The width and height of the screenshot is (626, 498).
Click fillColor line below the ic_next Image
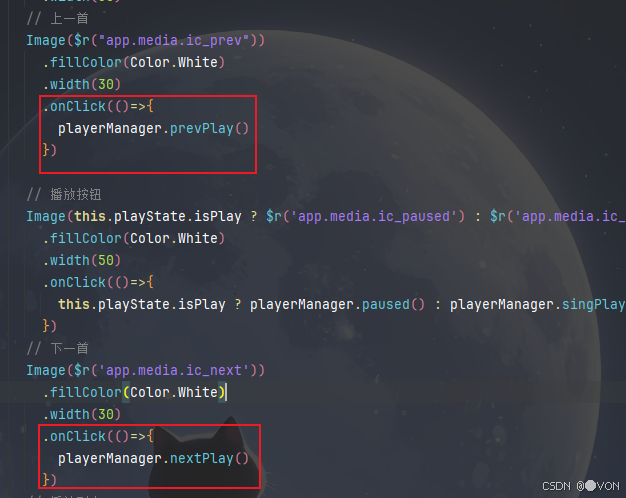134,393
